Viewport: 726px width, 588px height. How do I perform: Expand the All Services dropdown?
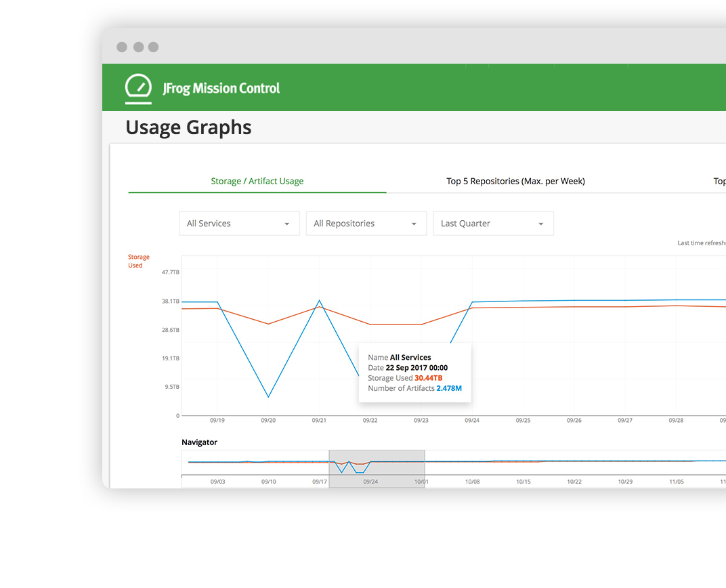(x=239, y=224)
